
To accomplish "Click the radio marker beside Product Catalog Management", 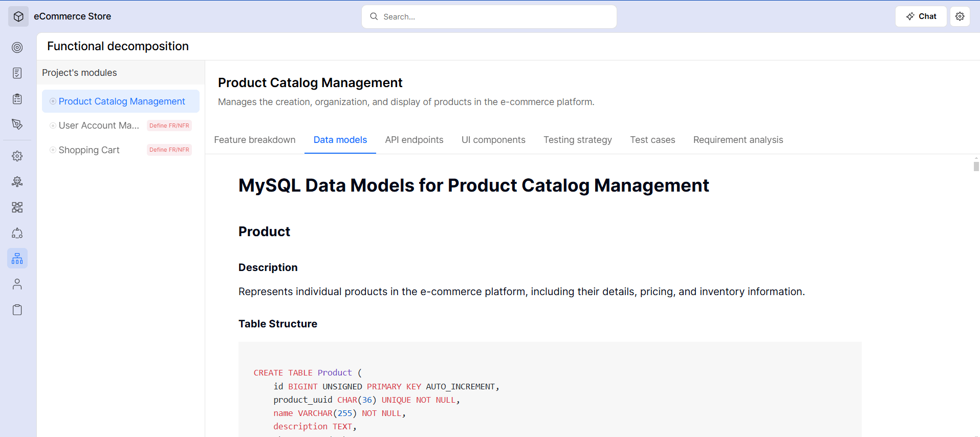I will [x=53, y=101].
